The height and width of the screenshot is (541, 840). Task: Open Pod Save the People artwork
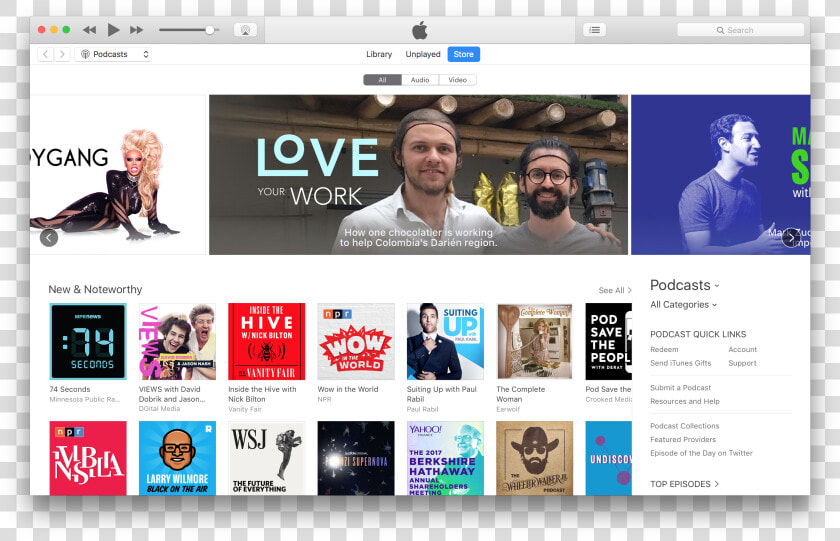(609, 341)
